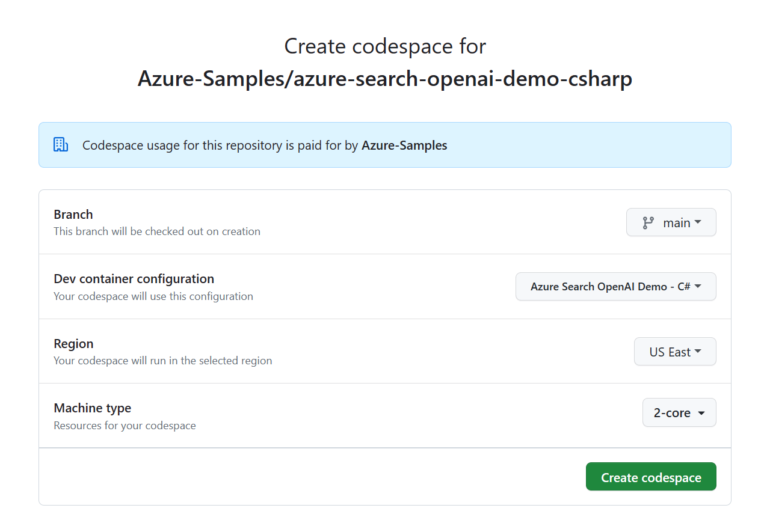The height and width of the screenshot is (532, 767).
Task: Click the Dev container configuration label
Action: [133, 278]
